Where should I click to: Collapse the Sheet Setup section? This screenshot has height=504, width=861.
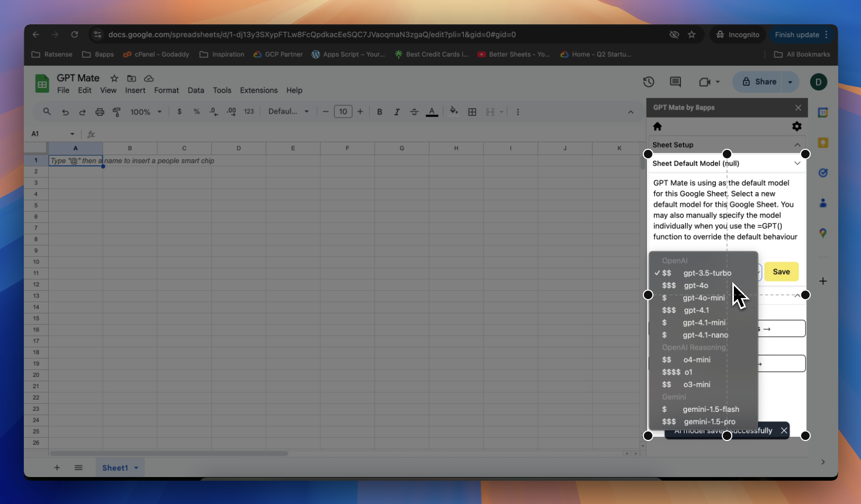797,145
